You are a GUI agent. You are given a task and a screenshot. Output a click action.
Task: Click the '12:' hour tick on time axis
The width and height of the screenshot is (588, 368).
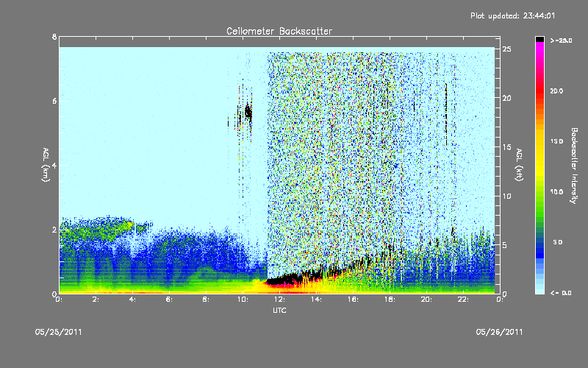coord(280,300)
